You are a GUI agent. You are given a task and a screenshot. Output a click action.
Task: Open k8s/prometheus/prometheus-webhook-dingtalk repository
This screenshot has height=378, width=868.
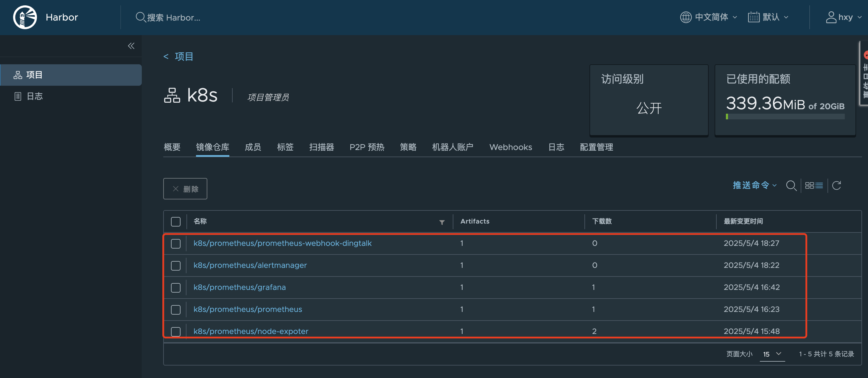click(x=282, y=243)
